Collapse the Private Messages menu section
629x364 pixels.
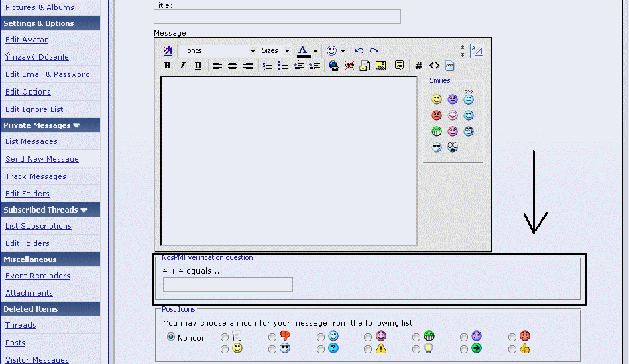pos(76,125)
